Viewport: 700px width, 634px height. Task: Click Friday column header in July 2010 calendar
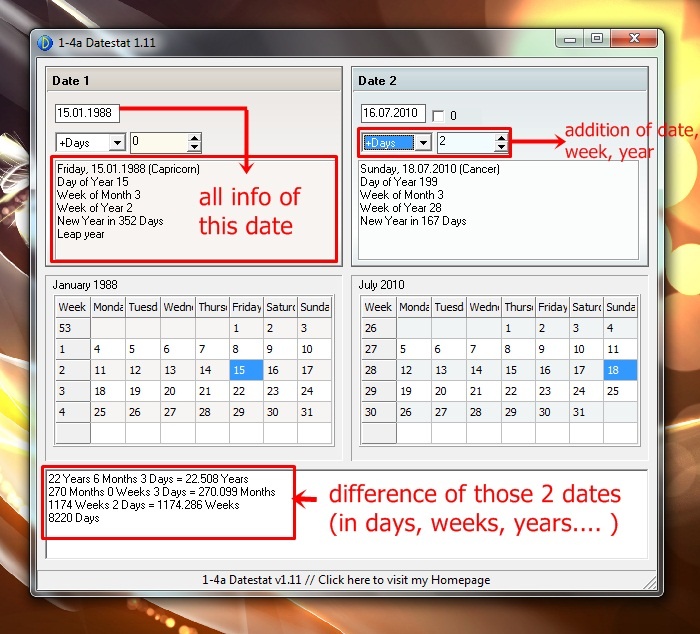pos(552,307)
